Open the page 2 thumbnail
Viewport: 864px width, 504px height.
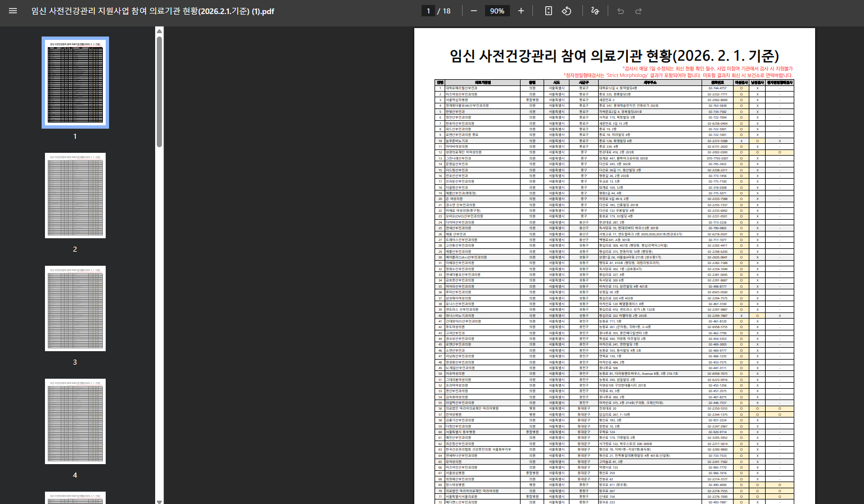75,196
